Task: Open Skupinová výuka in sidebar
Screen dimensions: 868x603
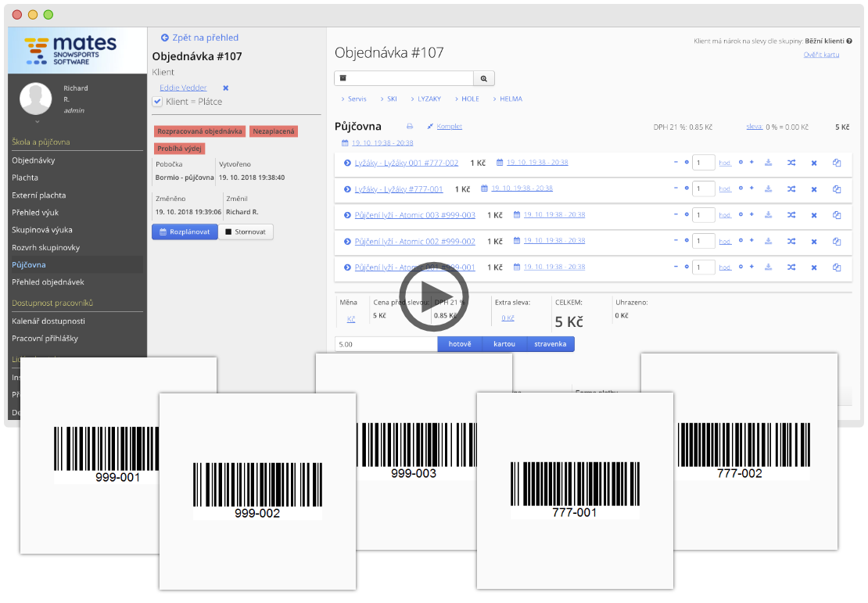Action: [x=42, y=230]
